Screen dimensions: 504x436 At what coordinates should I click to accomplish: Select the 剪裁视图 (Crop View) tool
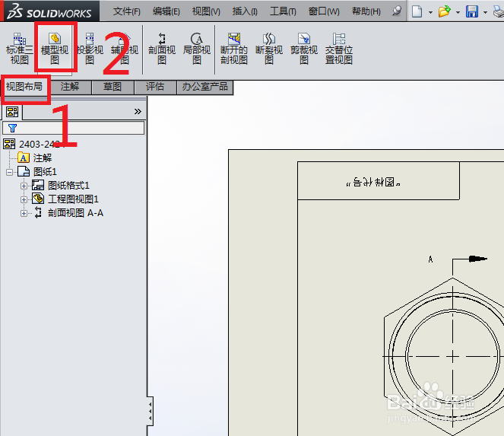click(304, 49)
